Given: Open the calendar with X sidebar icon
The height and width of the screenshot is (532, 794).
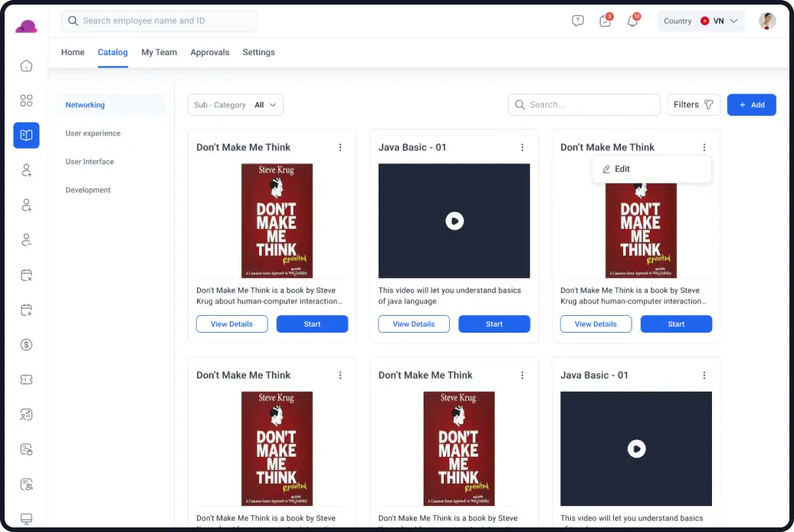Looking at the screenshot, I should 26,275.
